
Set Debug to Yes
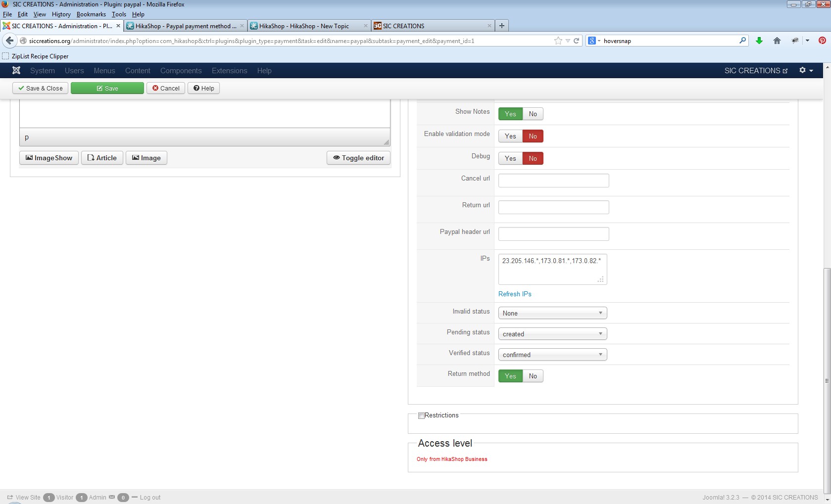click(510, 158)
